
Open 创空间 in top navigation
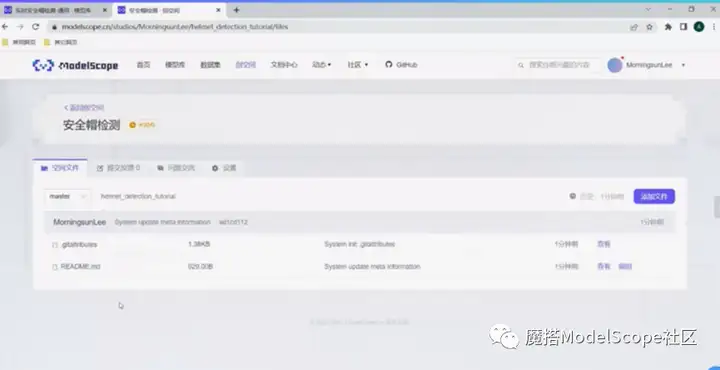[246, 65]
